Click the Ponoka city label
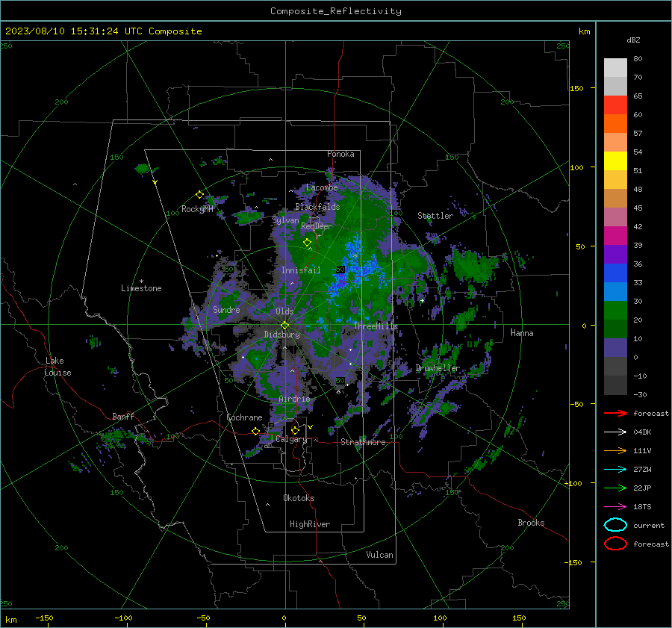Image resolution: width=672 pixels, height=628 pixels. coord(340,154)
